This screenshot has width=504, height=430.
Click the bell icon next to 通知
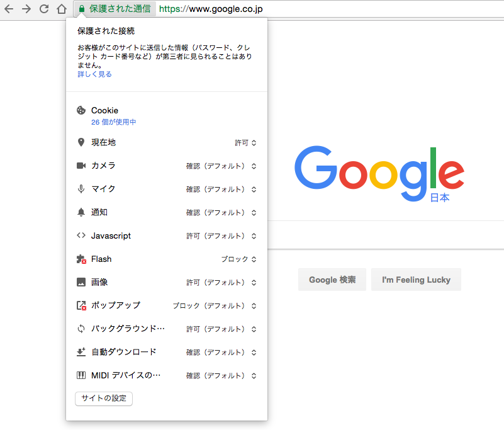pyautogui.click(x=81, y=212)
